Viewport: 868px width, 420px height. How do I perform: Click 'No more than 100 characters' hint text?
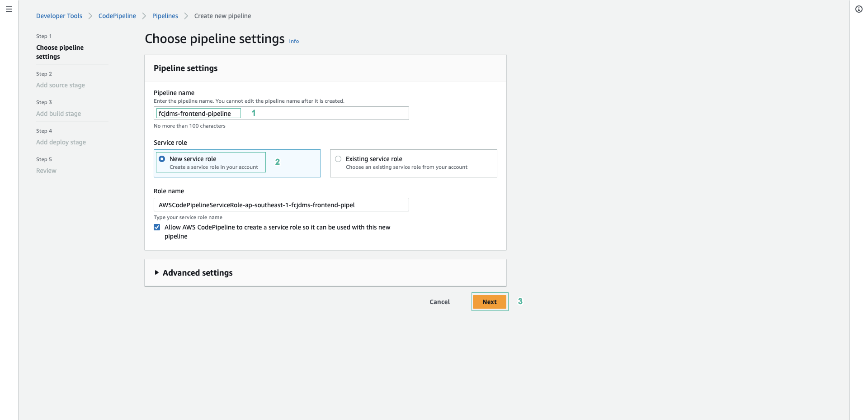189,126
